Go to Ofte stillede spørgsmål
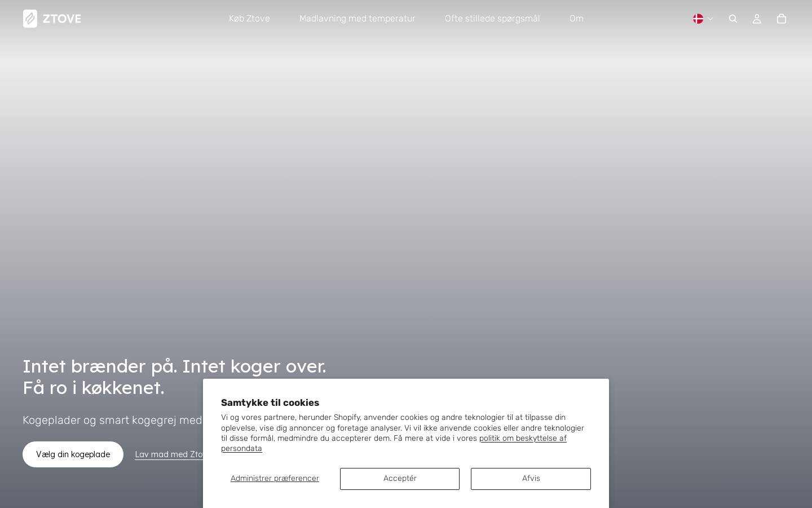 click(x=492, y=19)
